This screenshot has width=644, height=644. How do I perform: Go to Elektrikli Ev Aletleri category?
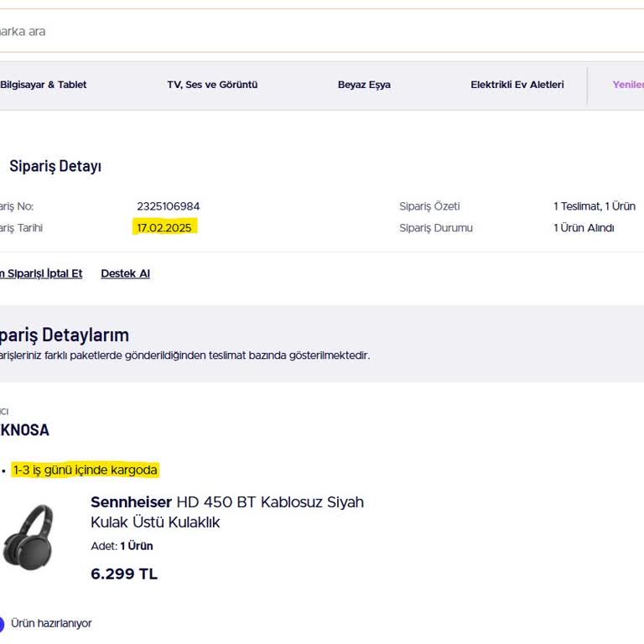tap(517, 85)
